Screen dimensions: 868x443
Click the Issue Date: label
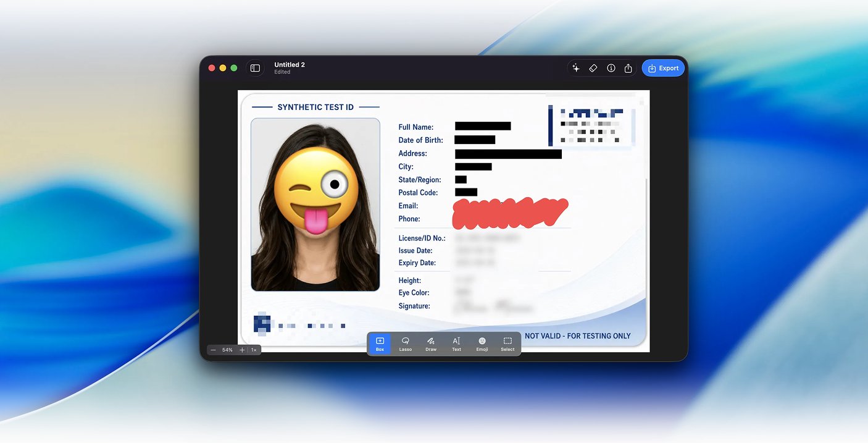[x=415, y=251]
